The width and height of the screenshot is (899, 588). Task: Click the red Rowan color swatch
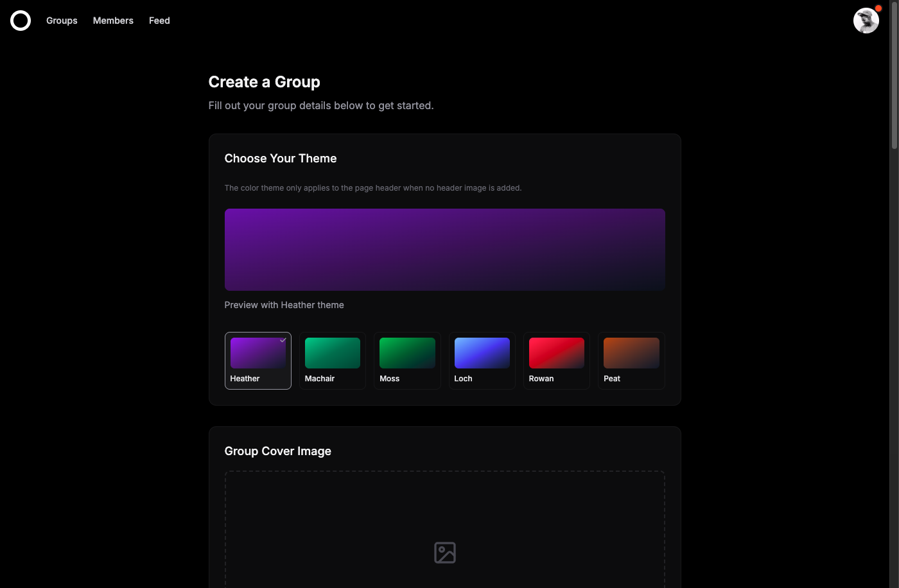click(556, 353)
